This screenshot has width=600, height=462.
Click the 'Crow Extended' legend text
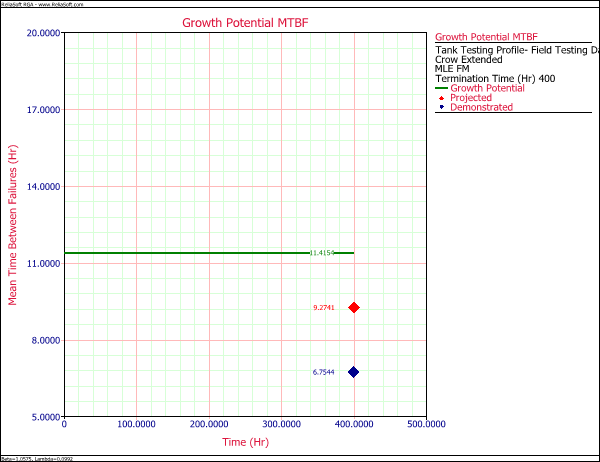click(x=469, y=59)
